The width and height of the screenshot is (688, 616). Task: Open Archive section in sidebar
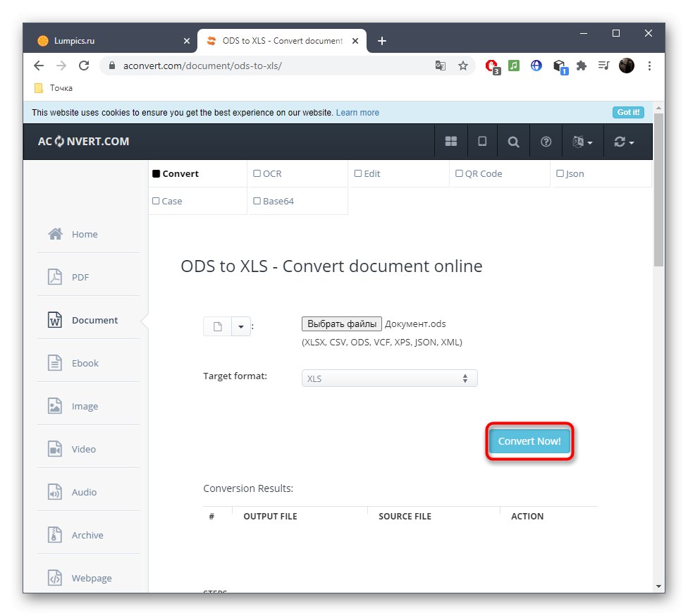click(x=88, y=535)
